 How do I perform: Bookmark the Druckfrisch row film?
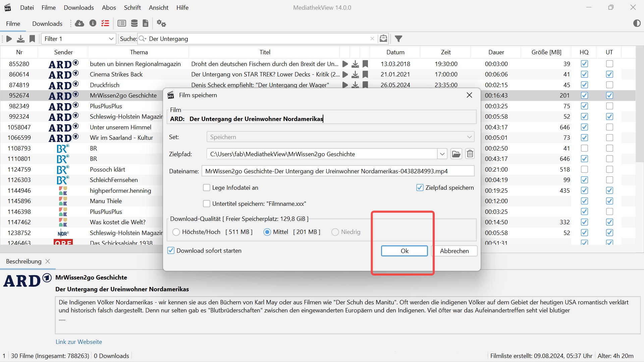click(365, 85)
